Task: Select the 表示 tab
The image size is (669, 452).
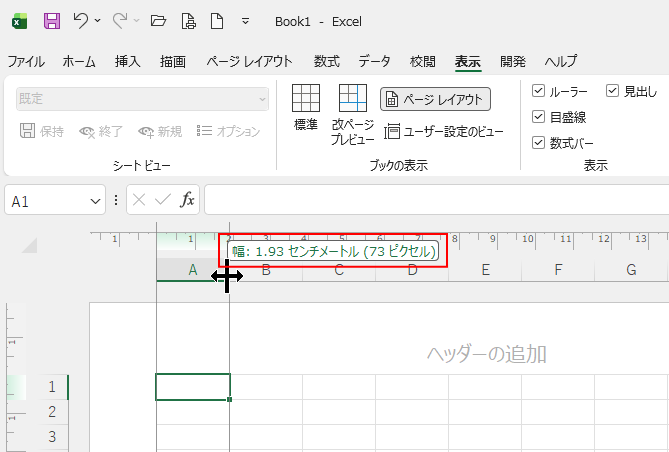Action: pos(468,62)
